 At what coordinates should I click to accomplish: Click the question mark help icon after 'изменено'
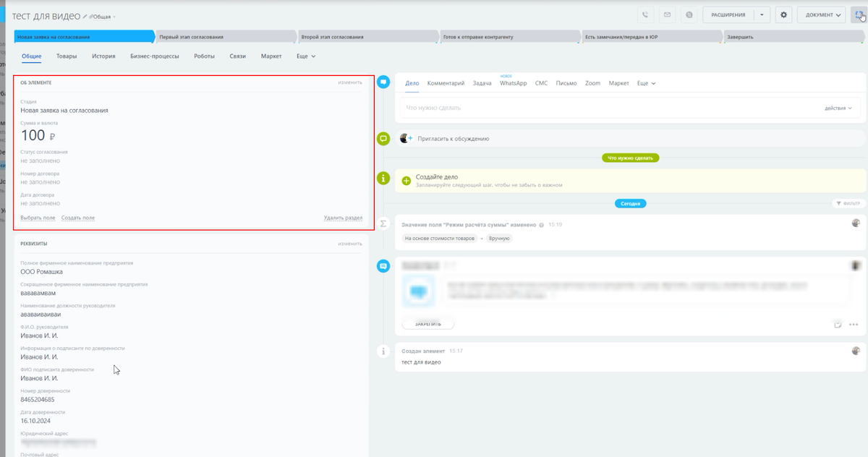[x=542, y=225]
